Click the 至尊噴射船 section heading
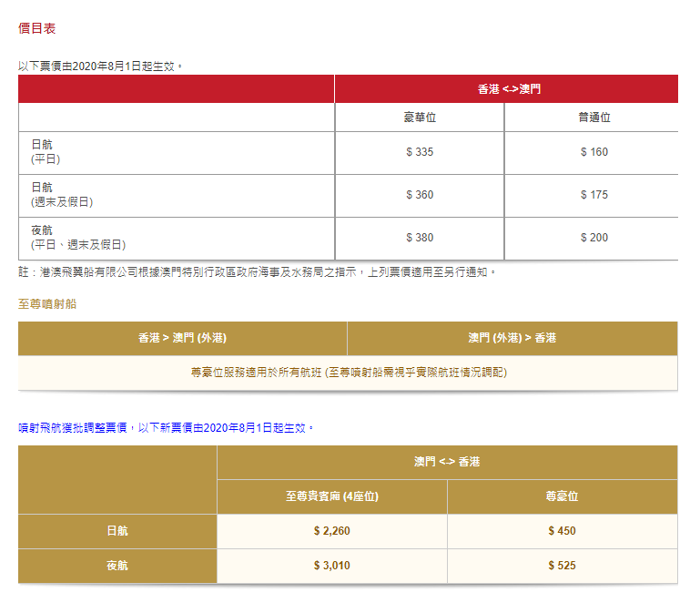 pyautogui.click(x=47, y=303)
